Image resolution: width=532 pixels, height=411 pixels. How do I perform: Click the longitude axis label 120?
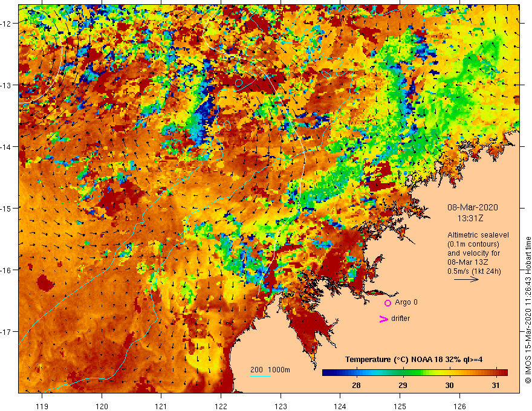102,406
